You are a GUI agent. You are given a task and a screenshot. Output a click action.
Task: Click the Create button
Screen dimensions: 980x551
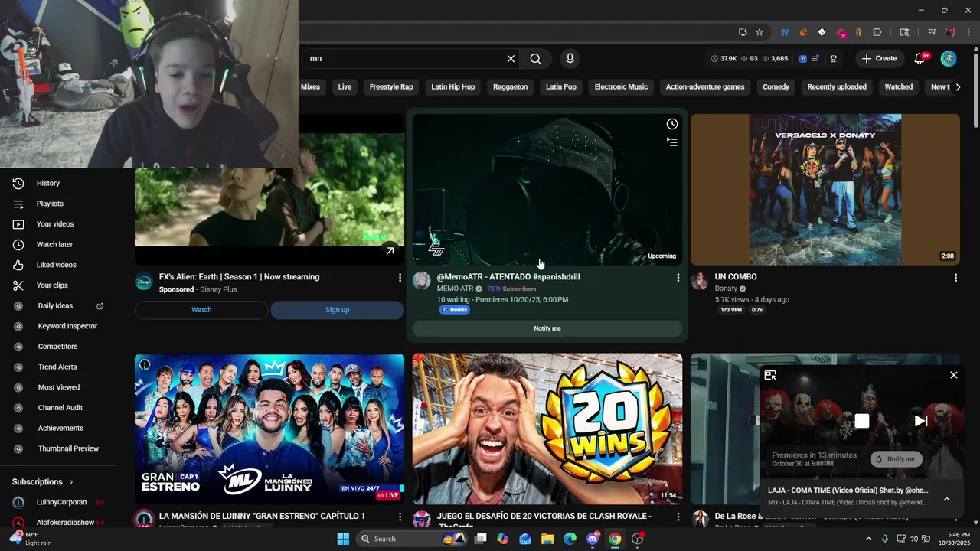click(x=879, y=58)
